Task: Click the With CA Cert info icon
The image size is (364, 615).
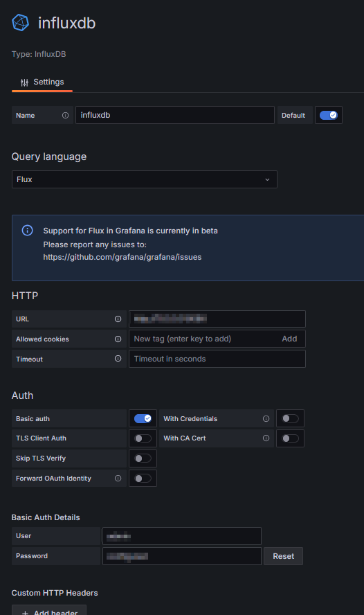Action: (266, 438)
